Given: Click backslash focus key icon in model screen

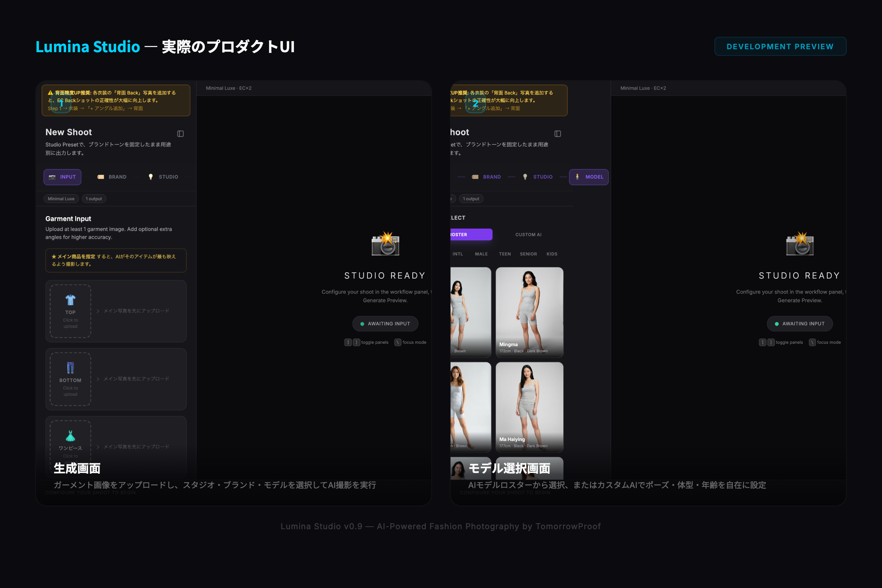Looking at the screenshot, I should pos(812,343).
